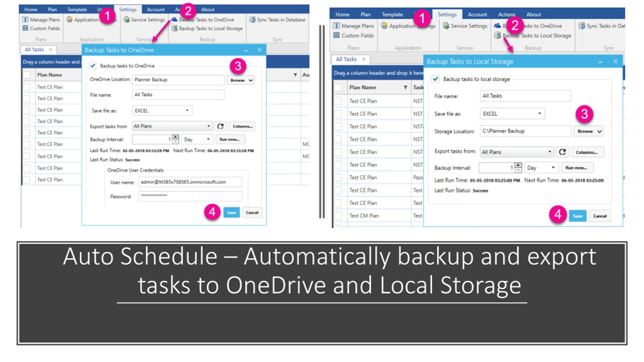Viewport: 644px width, 362px height.
Task: Click Custom Fields icon in left window
Action: click(x=25, y=28)
